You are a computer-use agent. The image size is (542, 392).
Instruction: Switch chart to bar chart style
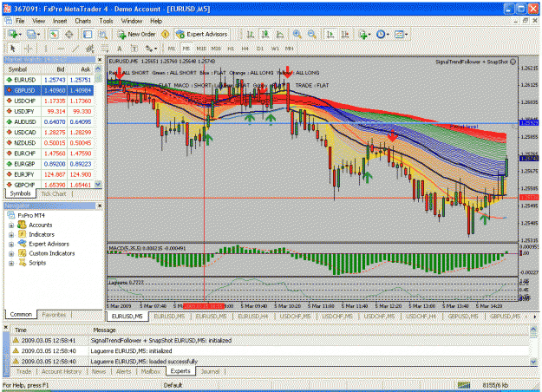coord(251,34)
